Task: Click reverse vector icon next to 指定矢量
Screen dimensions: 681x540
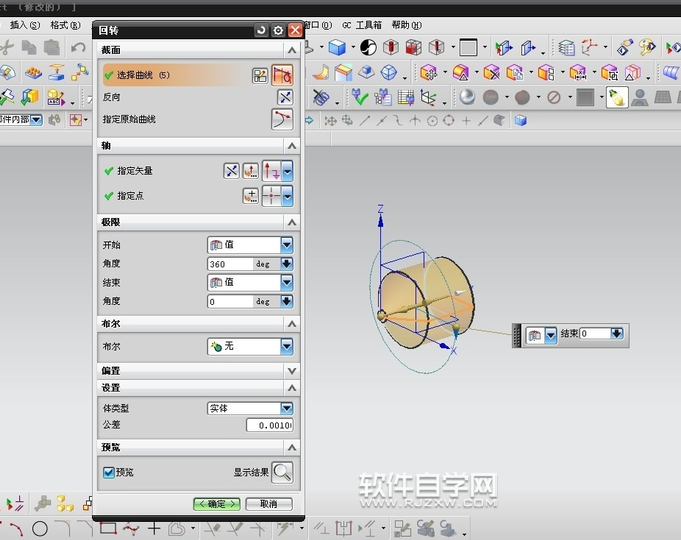Action: tap(231, 171)
